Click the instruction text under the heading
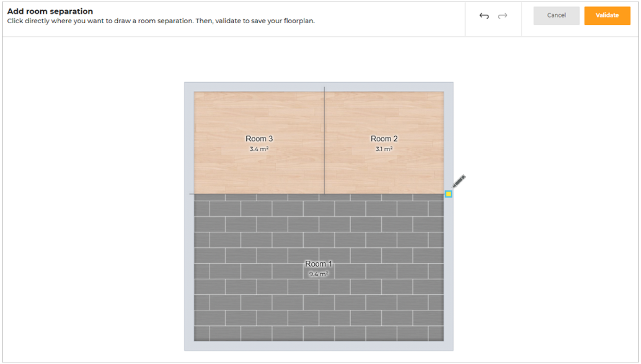The height and width of the screenshot is (364, 641). [x=161, y=21]
